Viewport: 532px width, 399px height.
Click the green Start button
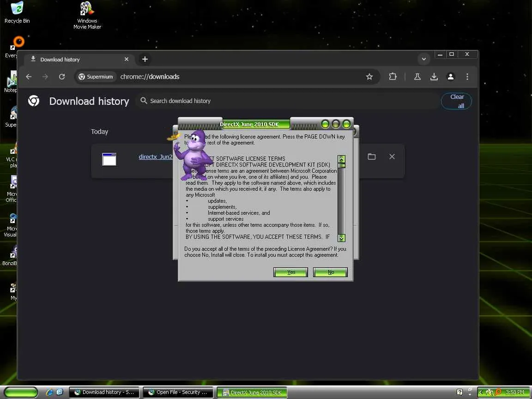21,392
